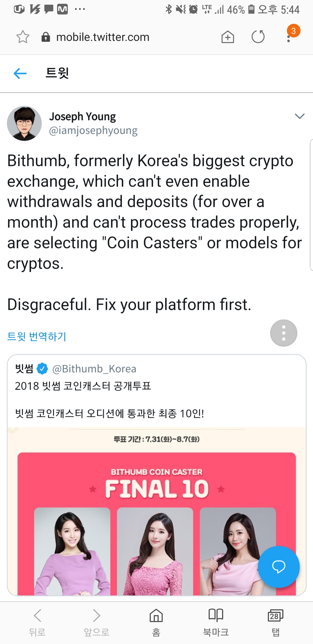Tap the 뒤로 back navigation button
This screenshot has height=644, width=313.
coord(37,622)
